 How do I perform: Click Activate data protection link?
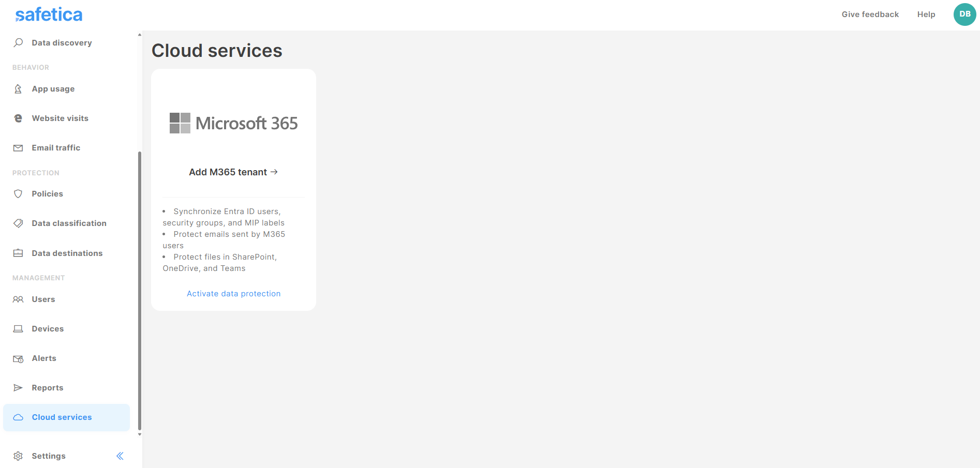[233, 294]
